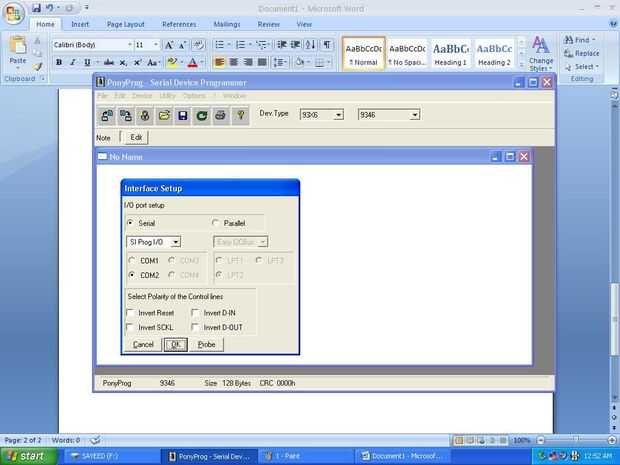The width and height of the screenshot is (620, 465).
Task: Click Show/Hide paragraph marks icon
Action: (x=327, y=45)
